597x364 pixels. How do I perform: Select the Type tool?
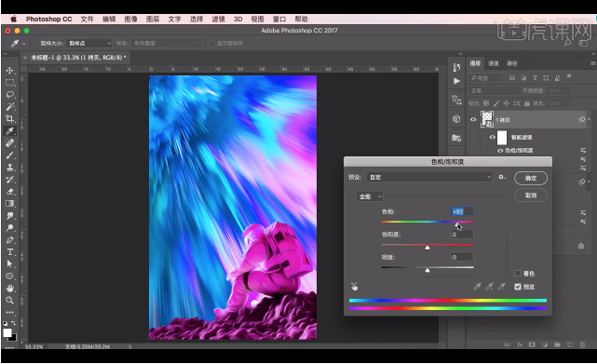pos(10,251)
